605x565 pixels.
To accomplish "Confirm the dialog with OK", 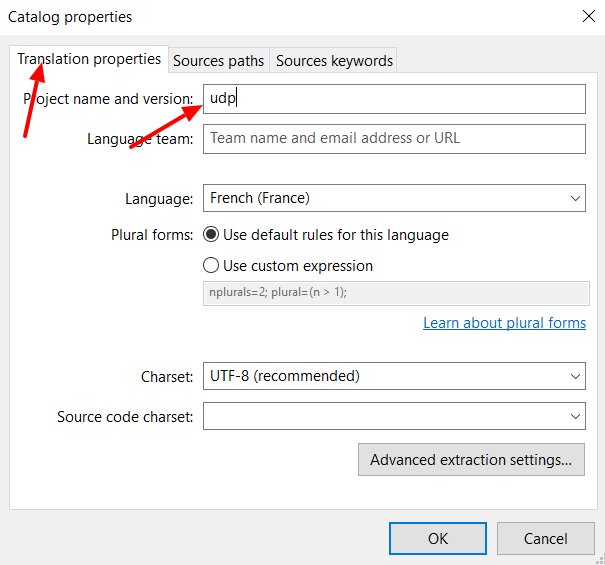I will pyautogui.click(x=438, y=538).
